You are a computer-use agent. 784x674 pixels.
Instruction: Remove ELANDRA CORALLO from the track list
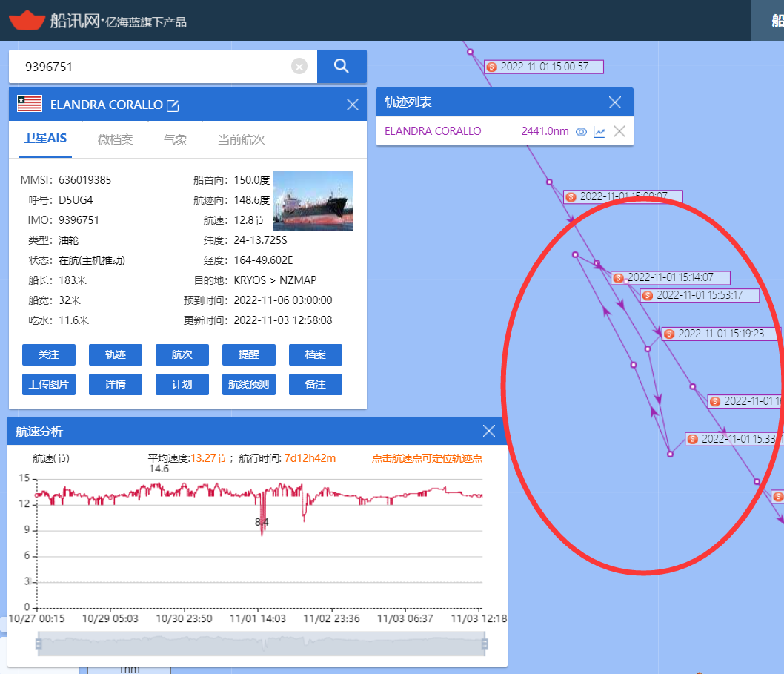point(619,132)
